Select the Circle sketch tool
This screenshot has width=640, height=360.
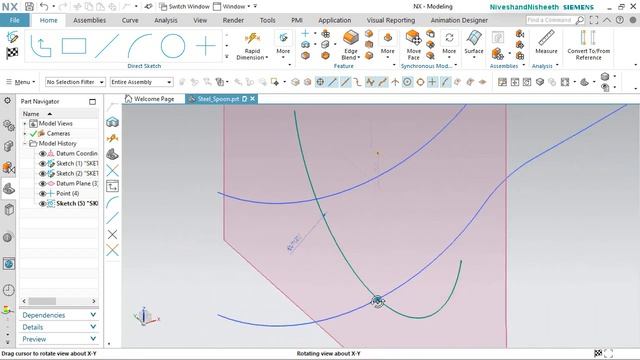pos(173,46)
